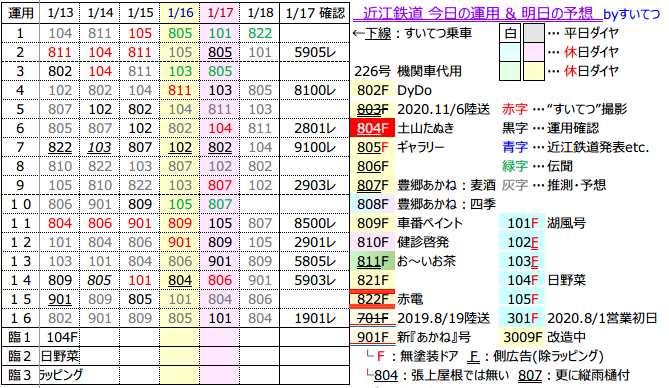The image size is (669, 388).
Task: Click the 赤字 "すいてつ"撮影 legend text
Action: 564,109
